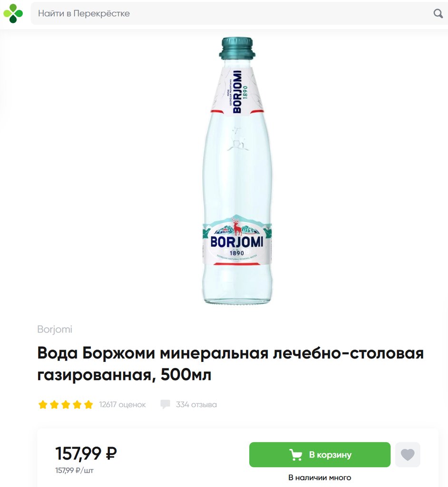Click the reviews speech bubble icon
This screenshot has height=487, width=448.
point(165,404)
